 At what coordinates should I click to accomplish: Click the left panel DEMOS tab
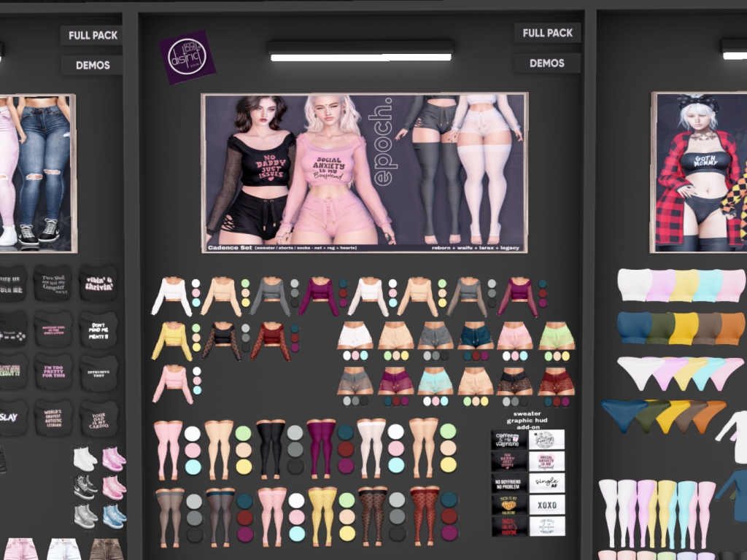(x=91, y=66)
